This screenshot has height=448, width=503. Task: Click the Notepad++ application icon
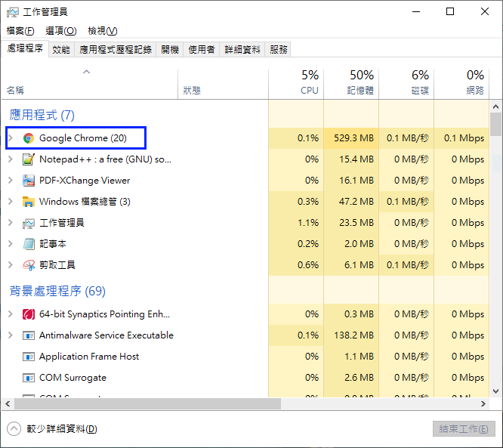[29, 159]
